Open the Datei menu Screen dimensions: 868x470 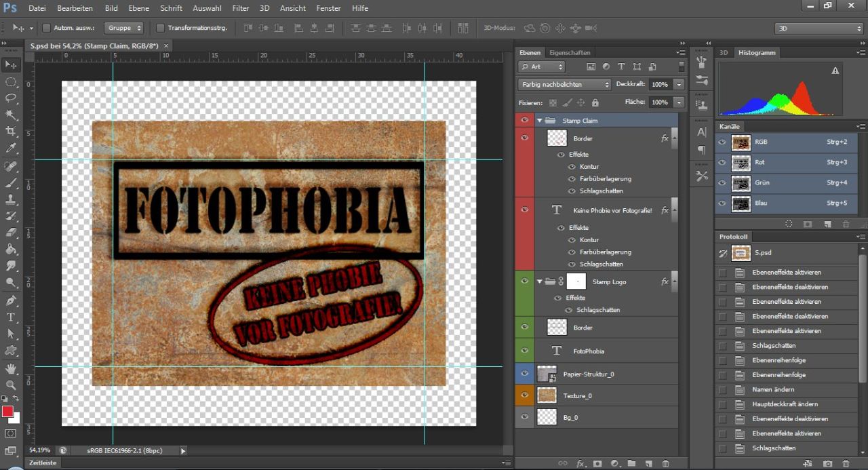(x=37, y=8)
